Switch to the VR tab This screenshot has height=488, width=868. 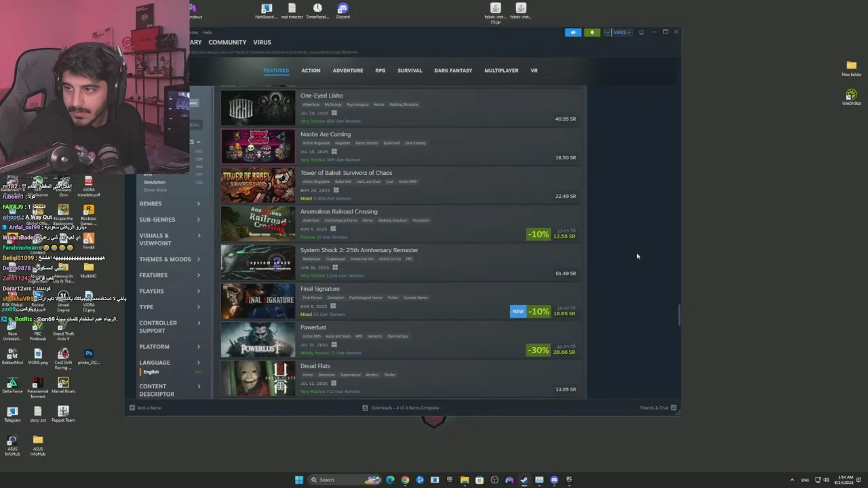tap(534, 70)
